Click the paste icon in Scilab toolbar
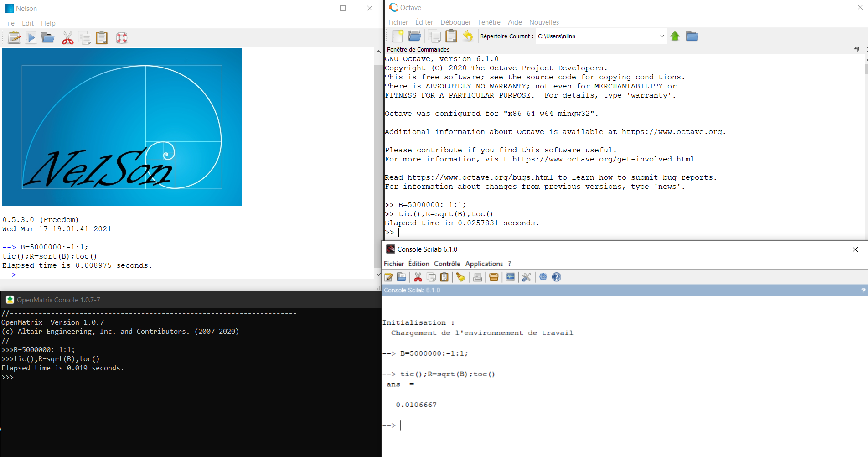Screen dimensions: 868x457 pyautogui.click(x=444, y=277)
